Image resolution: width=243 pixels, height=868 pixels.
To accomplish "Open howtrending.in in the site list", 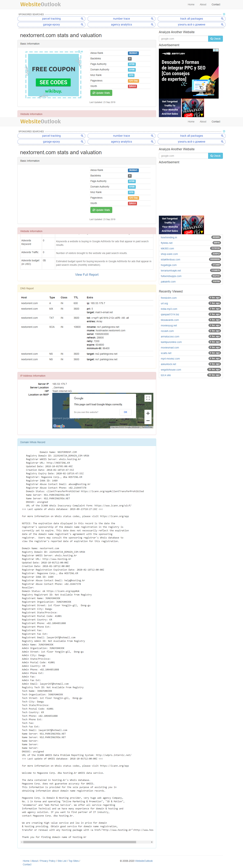I will [x=169, y=238].
